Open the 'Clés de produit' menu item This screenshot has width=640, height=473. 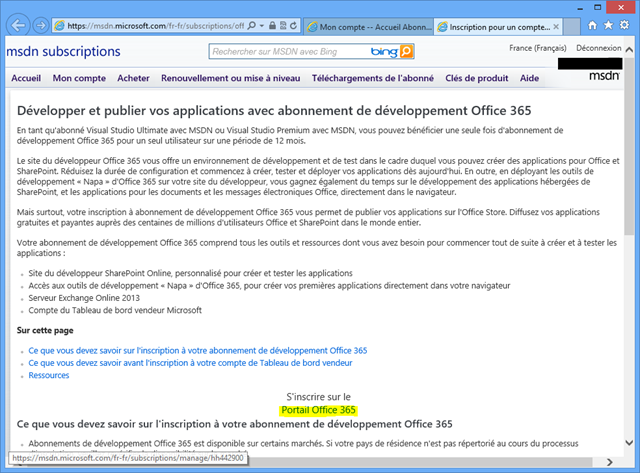coord(477,78)
